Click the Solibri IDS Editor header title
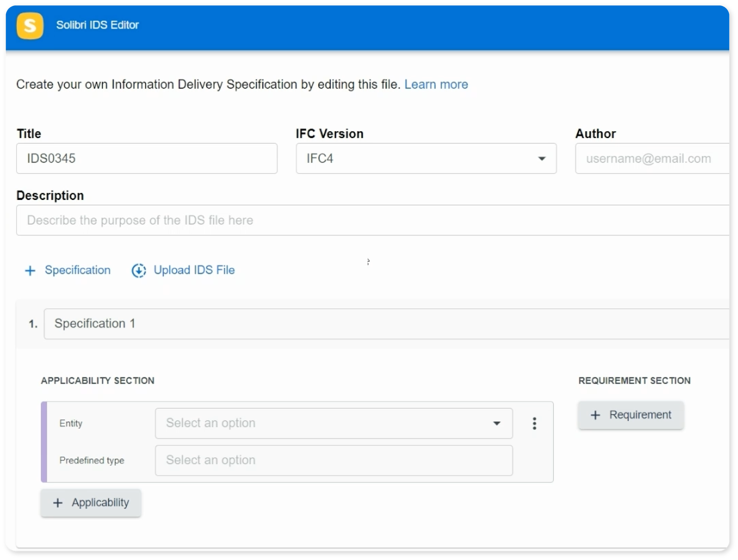Image resolution: width=738 pixels, height=560 pixels. tap(97, 25)
